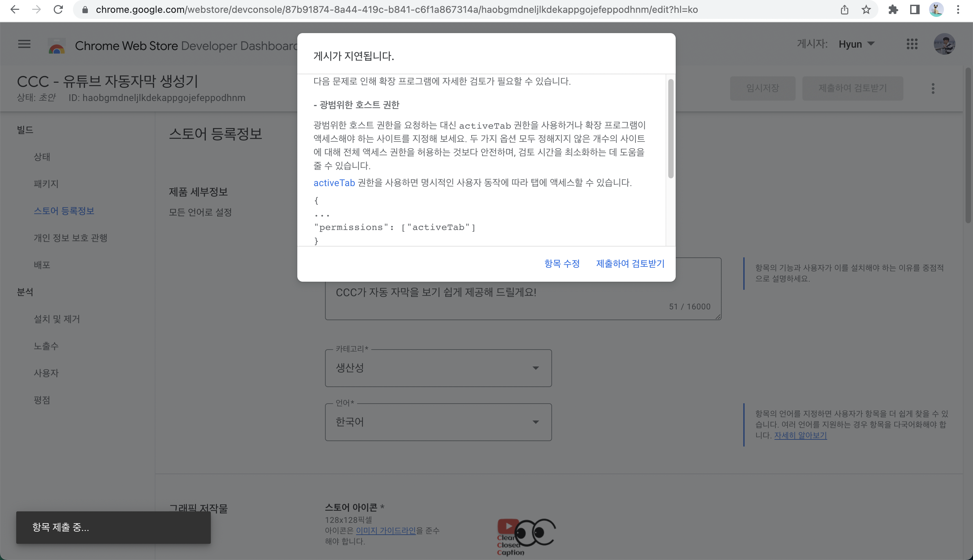Open the Extensions puzzle icon
Viewport: 973px width, 560px height.
point(893,9)
